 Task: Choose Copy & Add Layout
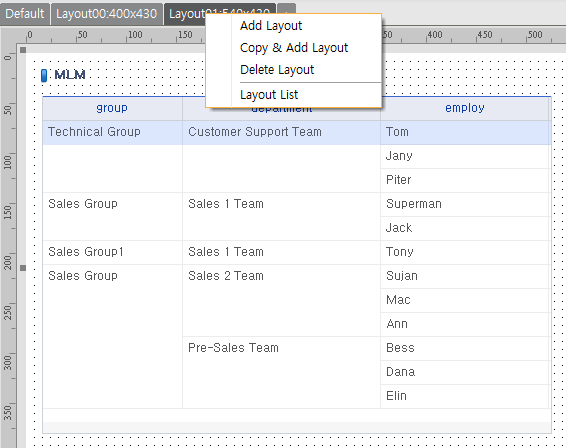[x=294, y=48]
